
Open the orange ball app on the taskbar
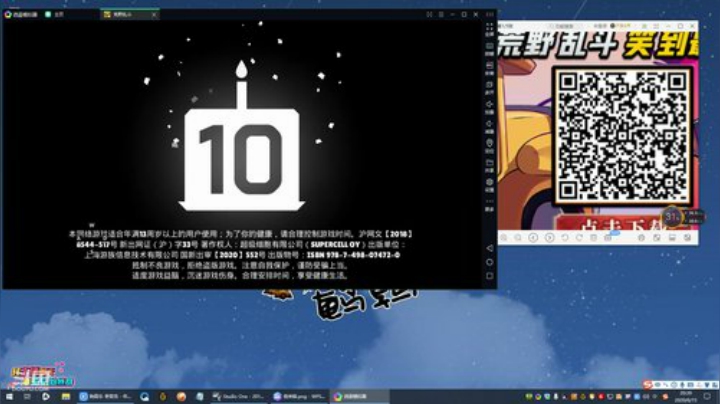[181, 397]
